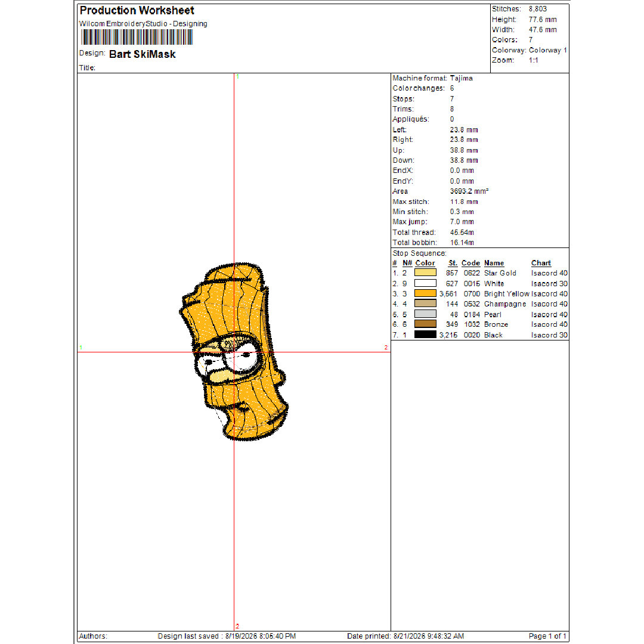
Task: Click the width value '47.6 mm'
Action: pos(543,30)
